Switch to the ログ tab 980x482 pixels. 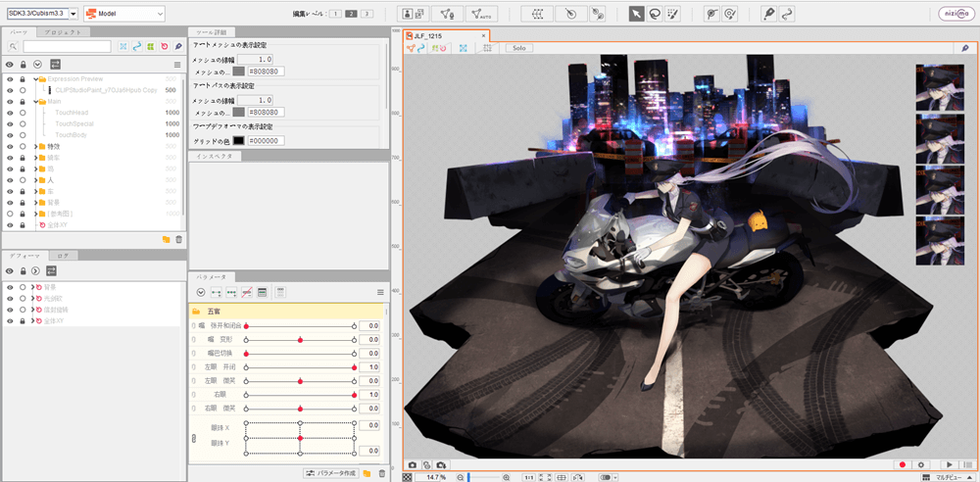click(63, 255)
